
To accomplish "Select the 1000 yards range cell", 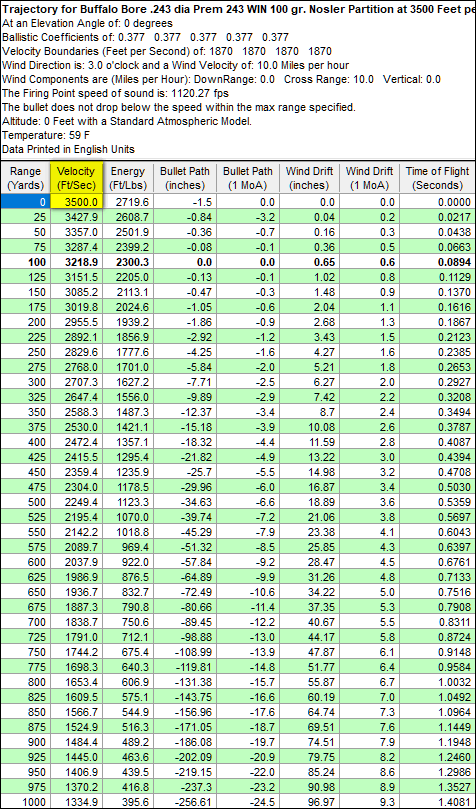I will coord(25,802).
